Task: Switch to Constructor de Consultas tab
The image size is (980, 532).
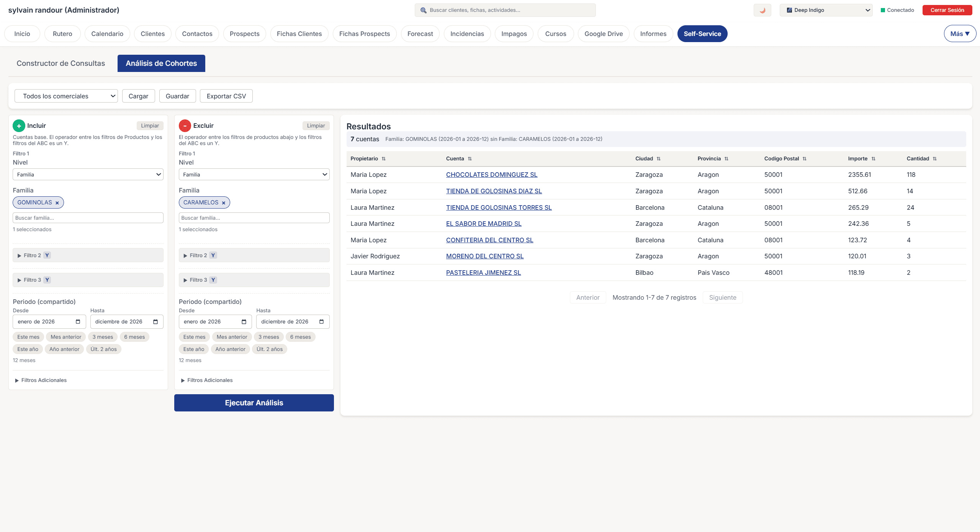Action: [x=61, y=63]
